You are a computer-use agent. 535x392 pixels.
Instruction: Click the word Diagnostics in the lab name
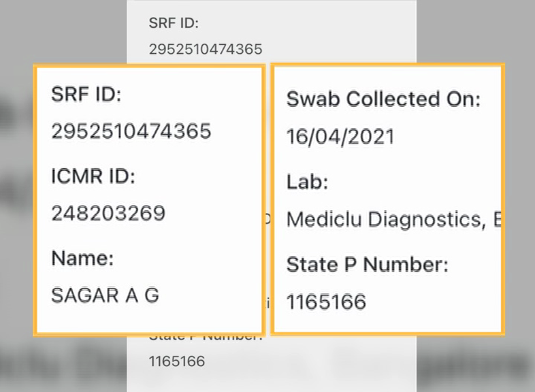[427, 219]
